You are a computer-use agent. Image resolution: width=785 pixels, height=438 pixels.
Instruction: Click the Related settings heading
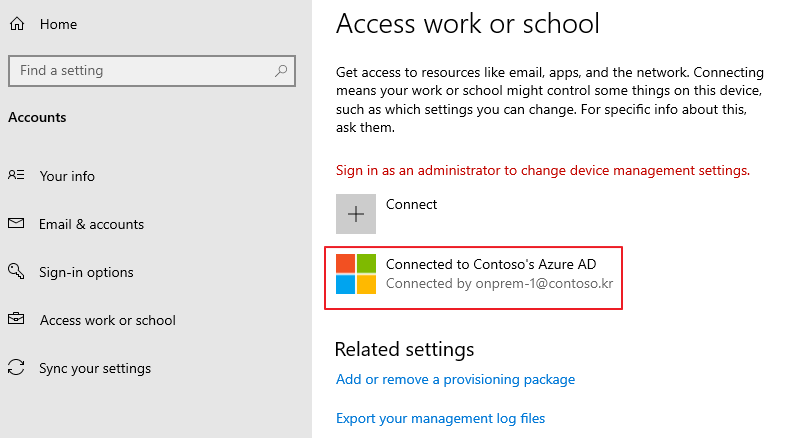404,349
